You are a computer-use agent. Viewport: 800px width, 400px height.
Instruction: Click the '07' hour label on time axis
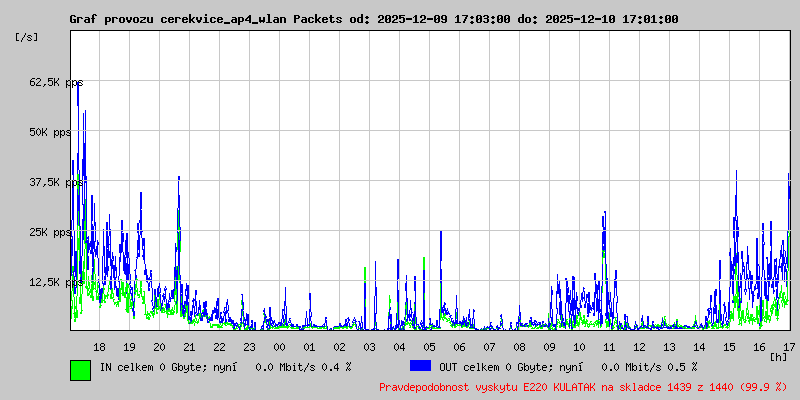(x=489, y=347)
